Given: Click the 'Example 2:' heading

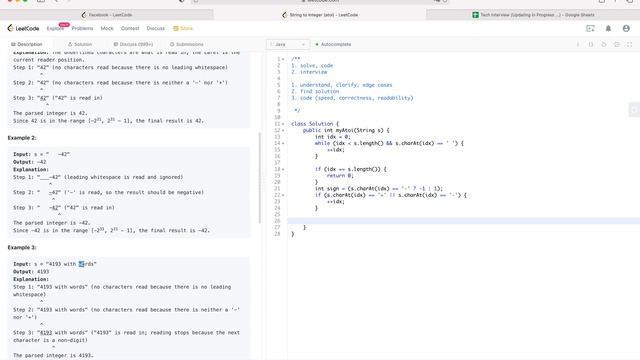Looking at the screenshot, I should (x=22, y=138).
